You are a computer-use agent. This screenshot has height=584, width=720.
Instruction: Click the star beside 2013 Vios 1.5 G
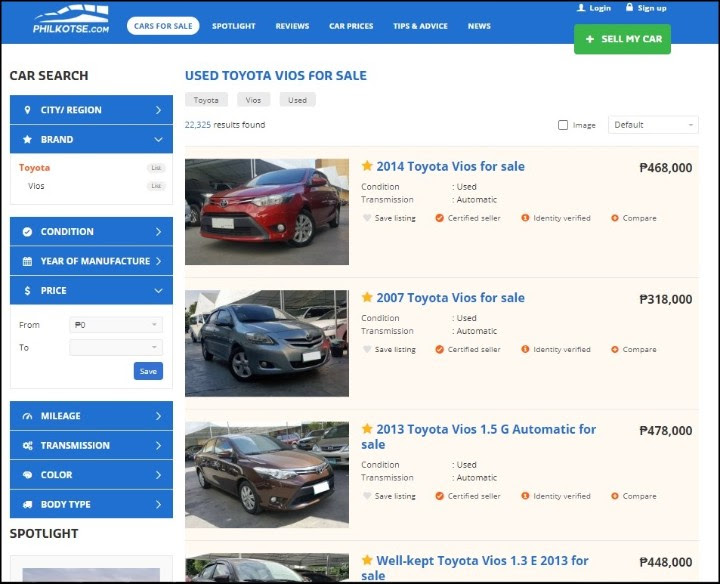(367, 428)
